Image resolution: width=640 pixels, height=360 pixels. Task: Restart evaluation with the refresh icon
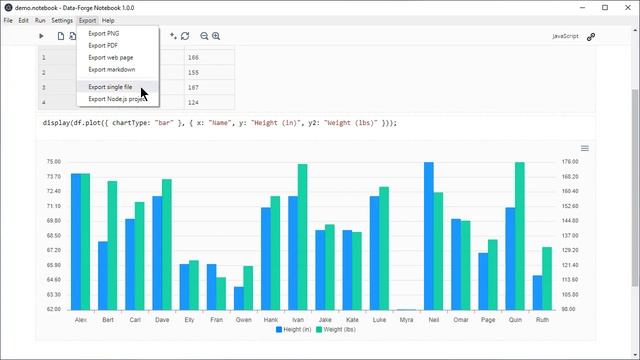pos(185,36)
